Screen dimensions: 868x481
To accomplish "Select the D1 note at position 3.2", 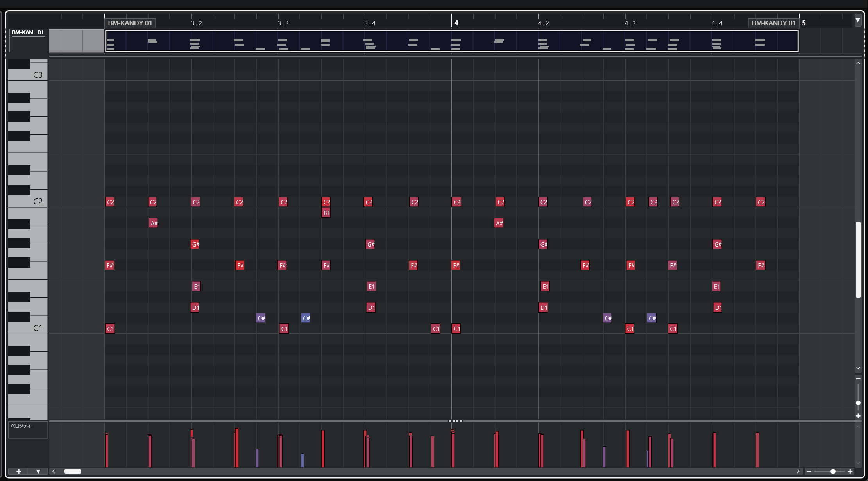I will [x=195, y=308].
